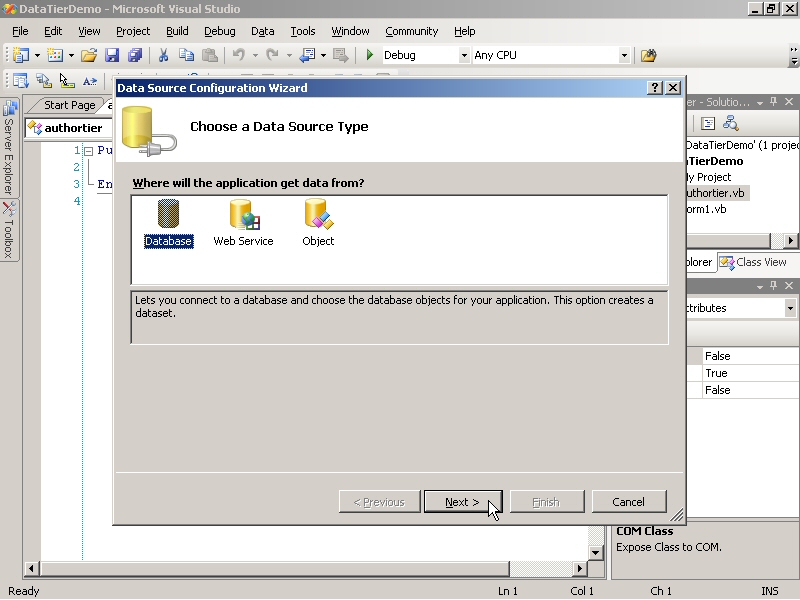Image resolution: width=800 pixels, height=600 pixels.
Task: Click the New Project toolbar icon
Action: click(21, 55)
